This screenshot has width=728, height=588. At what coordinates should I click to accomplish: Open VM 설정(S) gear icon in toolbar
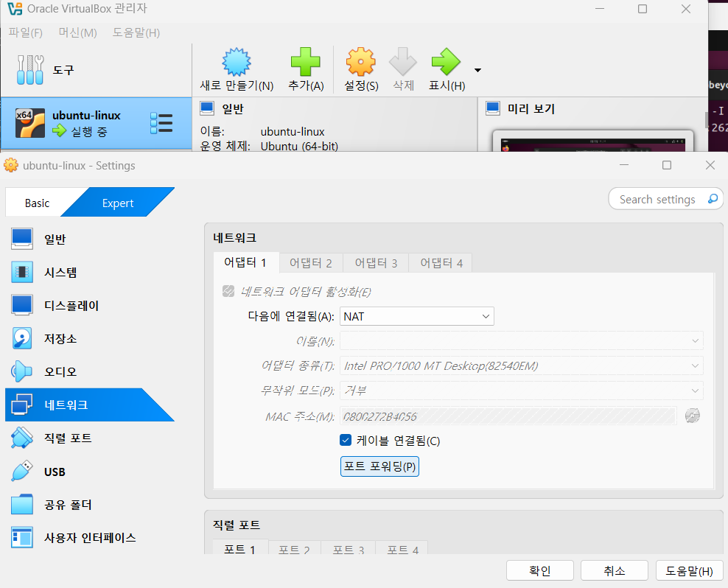tap(361, 62)
